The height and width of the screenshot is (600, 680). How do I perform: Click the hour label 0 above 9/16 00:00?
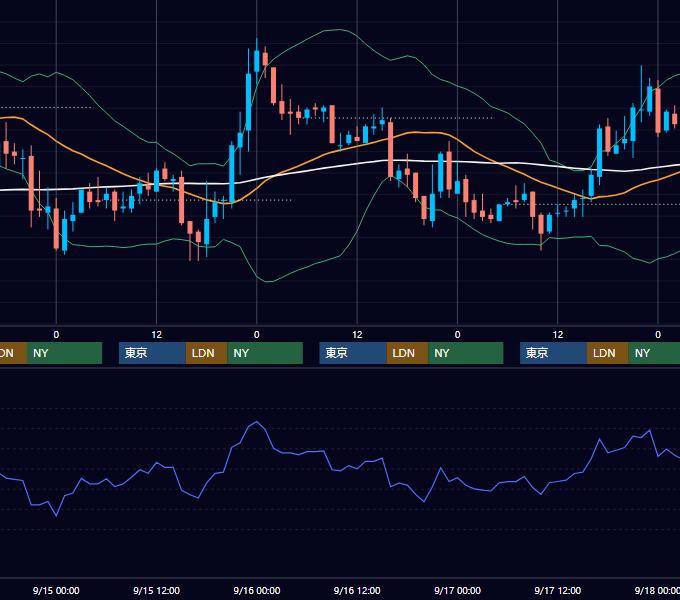pos(257,335)
